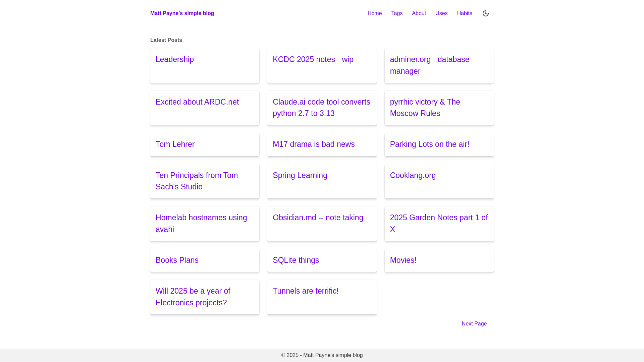Go to Next Page of posts

coord(478,324)
